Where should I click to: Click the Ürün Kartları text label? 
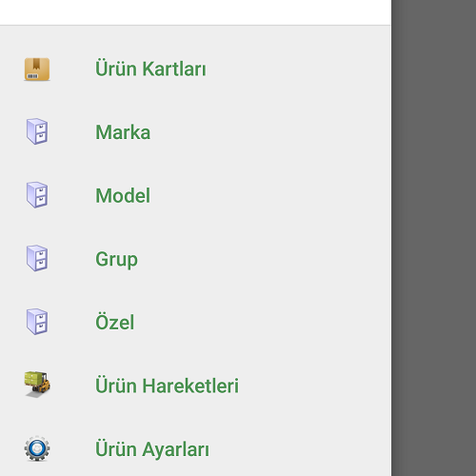[150, 69]
